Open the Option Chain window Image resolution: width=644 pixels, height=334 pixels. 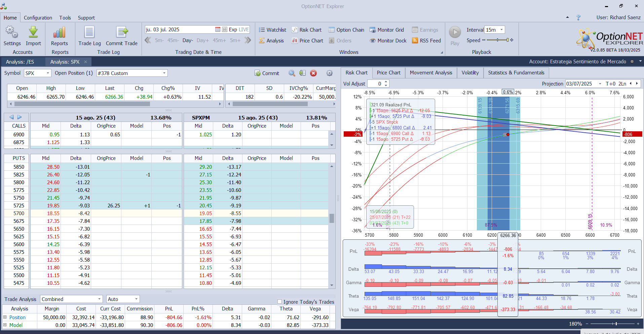[346, 30]
